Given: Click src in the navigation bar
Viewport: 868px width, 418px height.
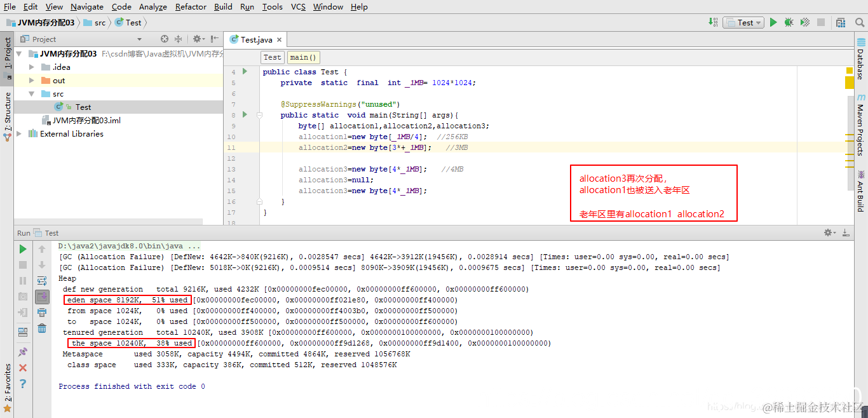Looking at the screenshot, I should point(95,22).
